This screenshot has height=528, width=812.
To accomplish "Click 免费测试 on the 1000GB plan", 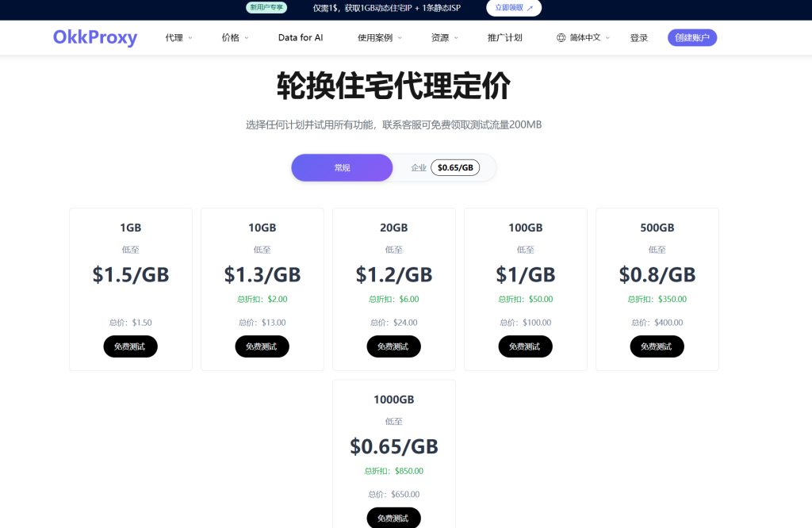I will (393, 517).
